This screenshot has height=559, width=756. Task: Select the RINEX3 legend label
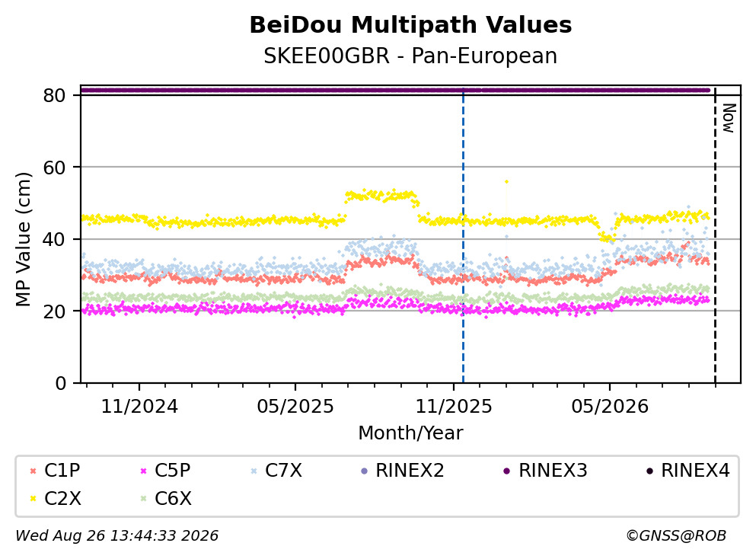click(x=553, y=470)
